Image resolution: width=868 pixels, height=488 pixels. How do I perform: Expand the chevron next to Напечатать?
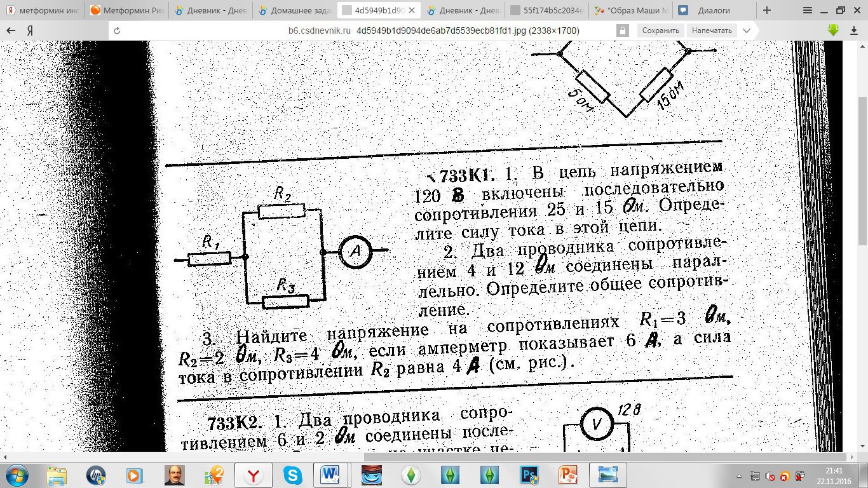point(747,30)
